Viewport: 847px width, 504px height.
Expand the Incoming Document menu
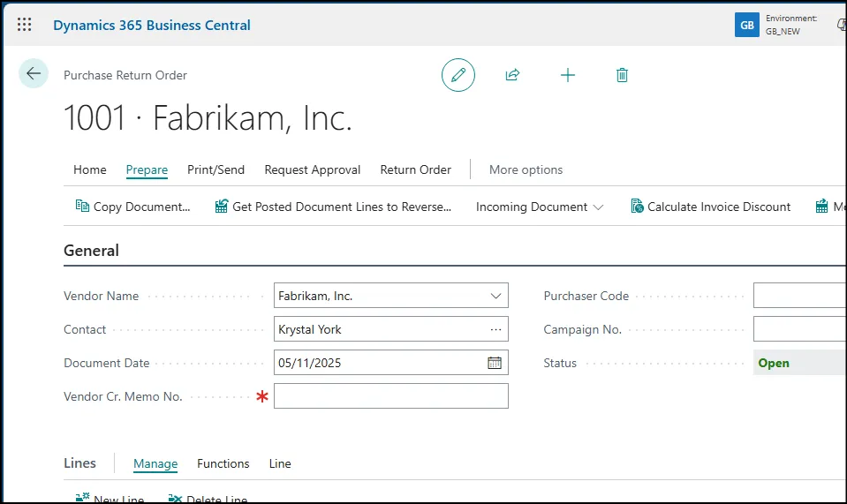[539, 207]
